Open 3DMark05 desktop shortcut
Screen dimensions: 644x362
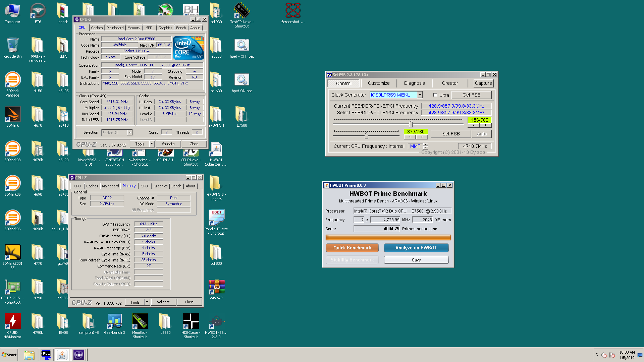pyautogui.click(x=12, y=186)
